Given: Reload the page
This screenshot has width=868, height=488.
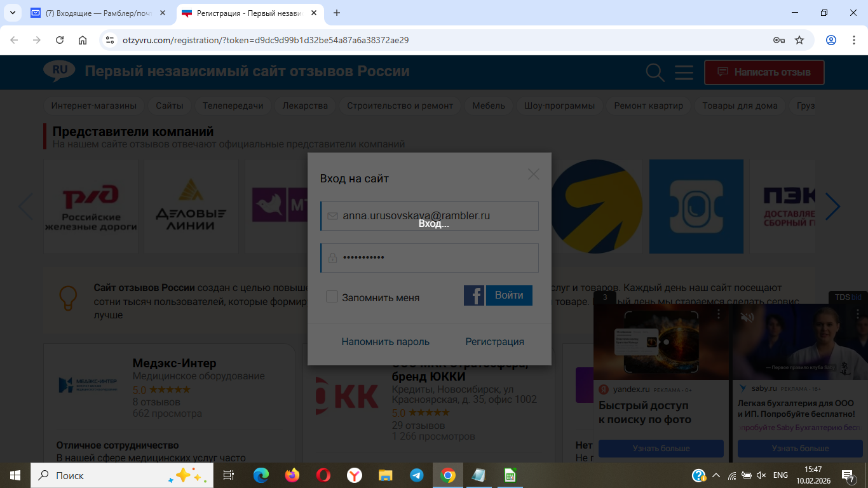Looking at the screenshot, I should (60, 40).
